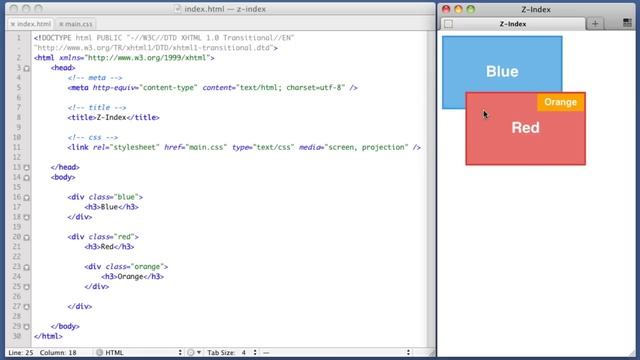This screenshot has height=360, width=640.
Task: Open the HTML language selector in status bar
Action: 139,352
